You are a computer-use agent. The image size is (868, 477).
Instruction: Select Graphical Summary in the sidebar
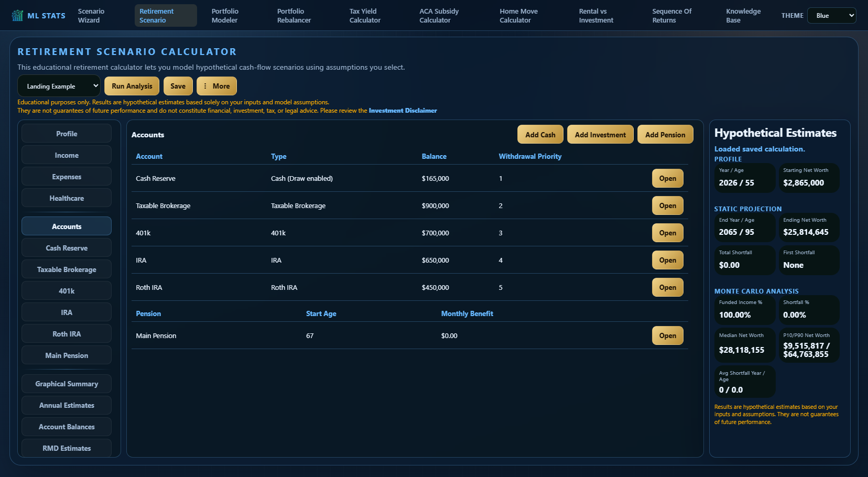[x=67, y=384]
